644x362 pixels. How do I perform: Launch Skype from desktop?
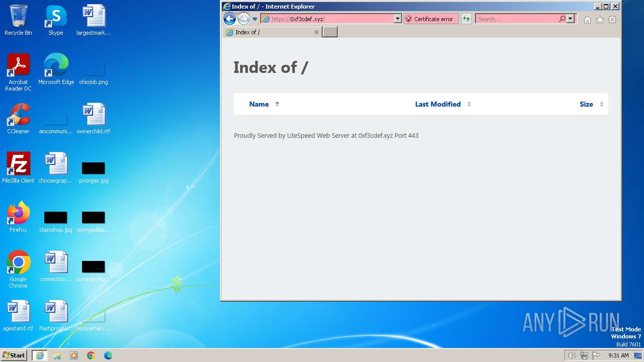point(56,21)
